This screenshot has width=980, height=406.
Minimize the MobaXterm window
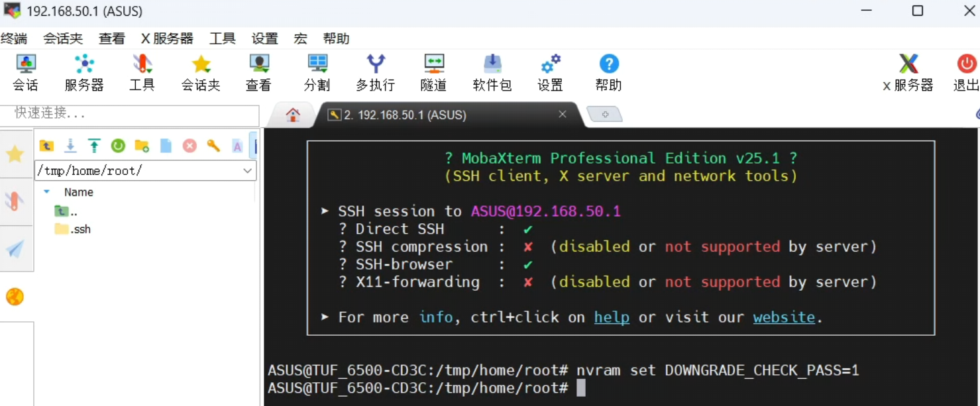pyautogui.click(x=866, y=11)
